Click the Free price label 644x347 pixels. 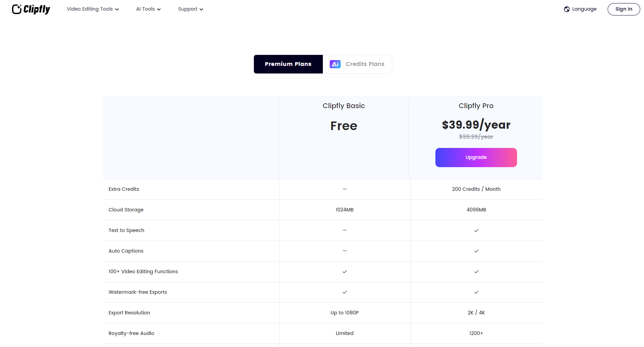coord(344,126)
